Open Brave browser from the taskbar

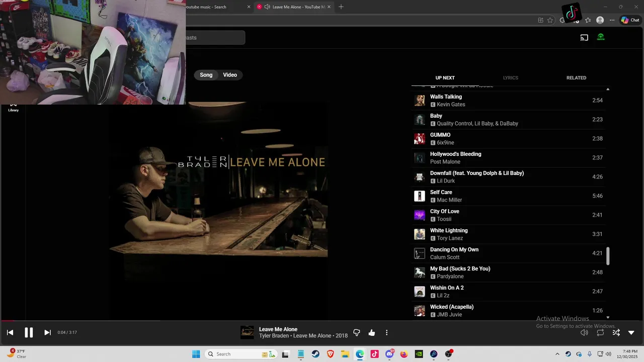tap(330, 354)
